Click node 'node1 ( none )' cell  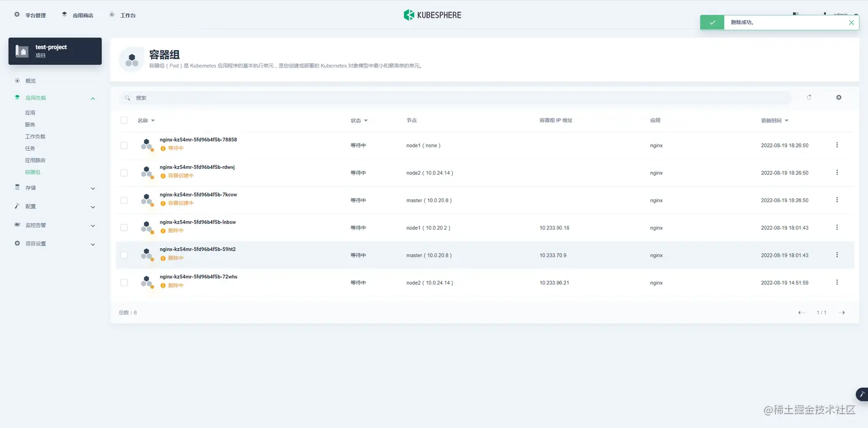pyautogui.click(x=424, y=146)
